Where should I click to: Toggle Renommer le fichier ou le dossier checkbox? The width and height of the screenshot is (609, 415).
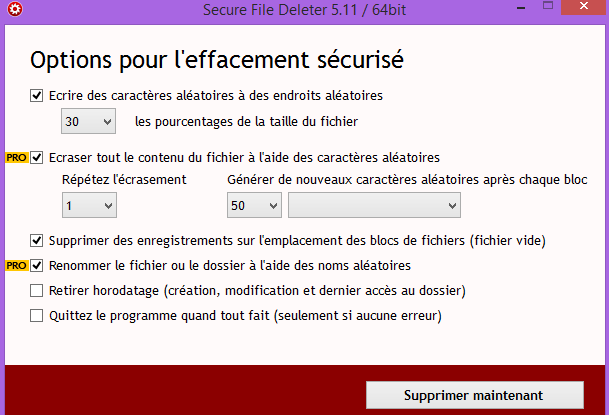[x=37, y=266]
